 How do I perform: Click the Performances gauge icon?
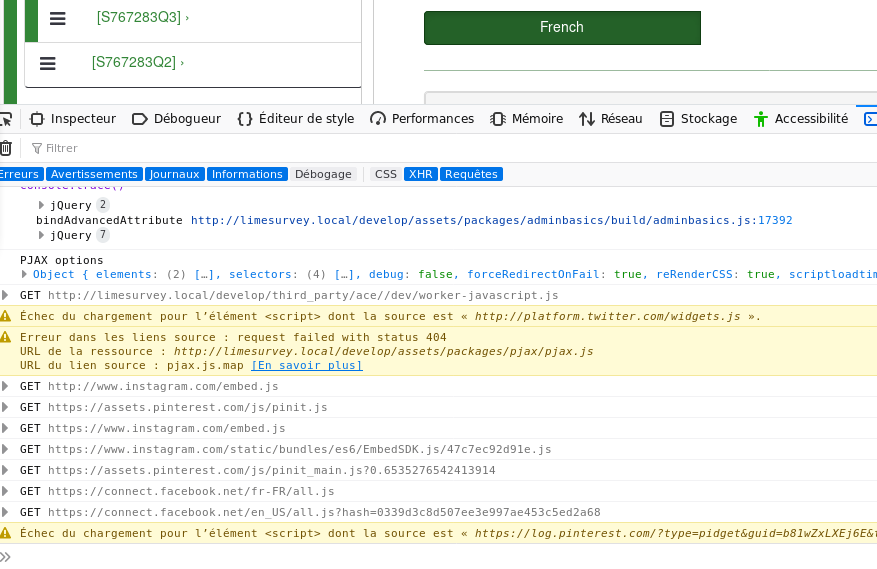coord(378,119)
